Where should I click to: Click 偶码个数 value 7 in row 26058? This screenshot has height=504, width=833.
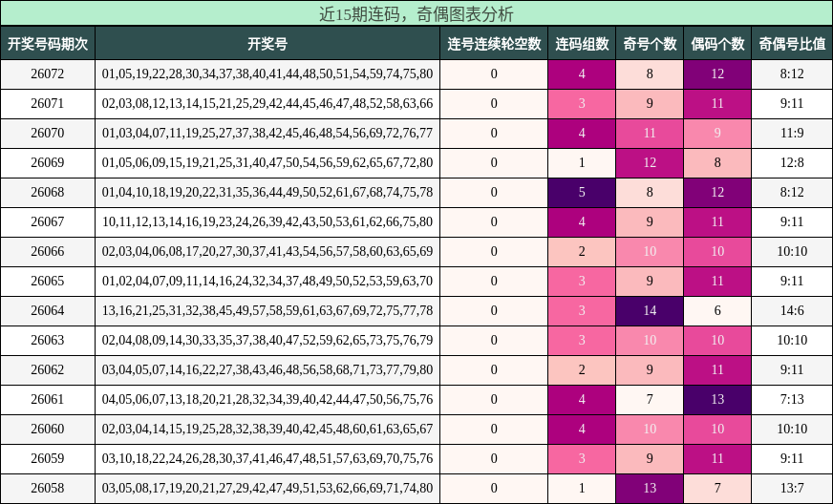pos(717,489)
